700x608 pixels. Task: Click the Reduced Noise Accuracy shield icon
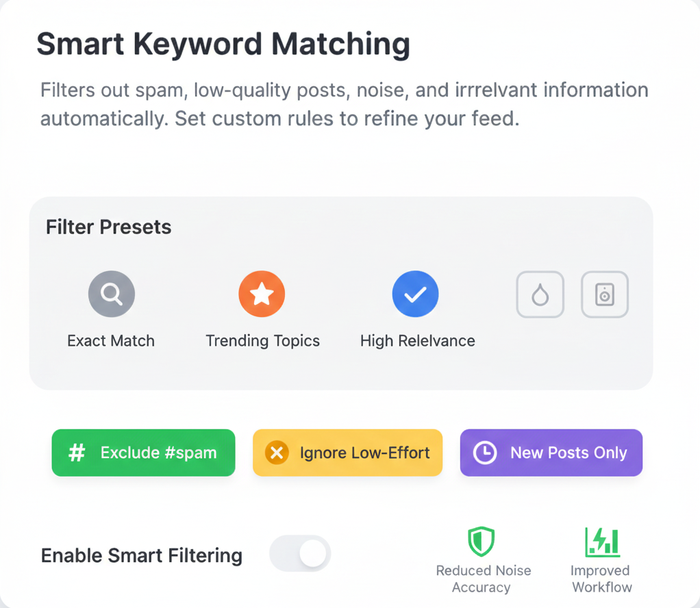(482, 542)
